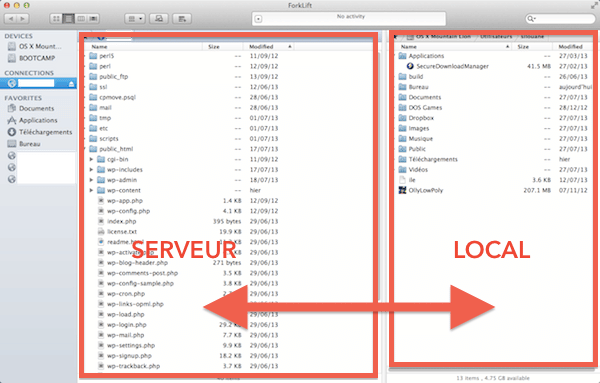
Task: Select wp-app.php file icon
Action: [x=101, y=200]
